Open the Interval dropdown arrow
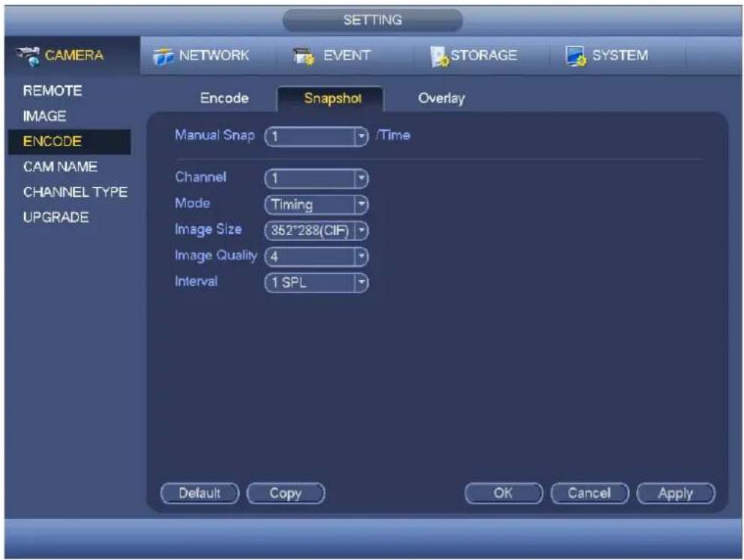Image resolution: width=744 pixels, height=560 pixels. click(x=361, y=283)
